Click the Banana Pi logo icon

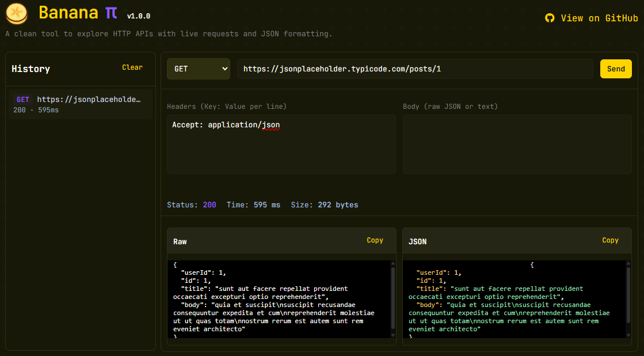coord(17,14)
